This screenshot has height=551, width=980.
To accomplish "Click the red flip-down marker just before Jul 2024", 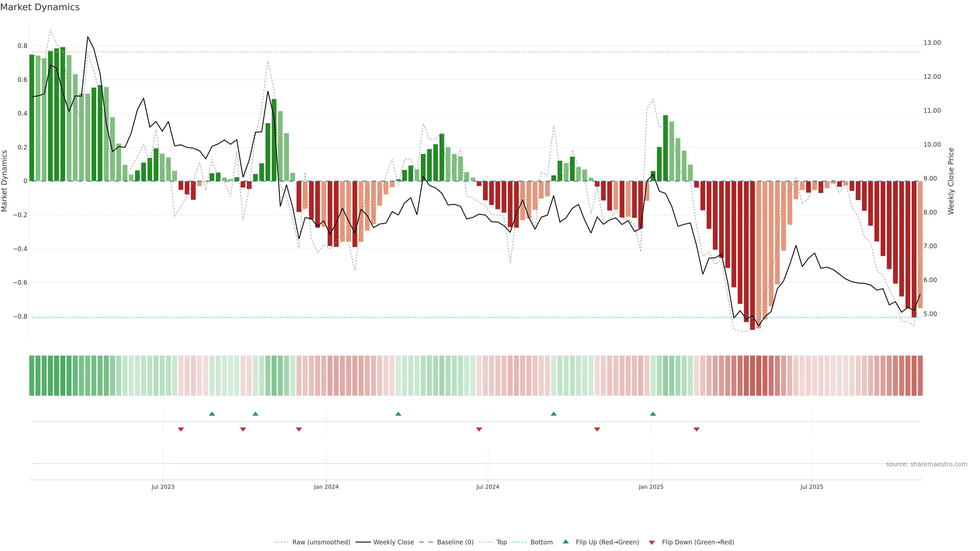I will coord(479,429).
